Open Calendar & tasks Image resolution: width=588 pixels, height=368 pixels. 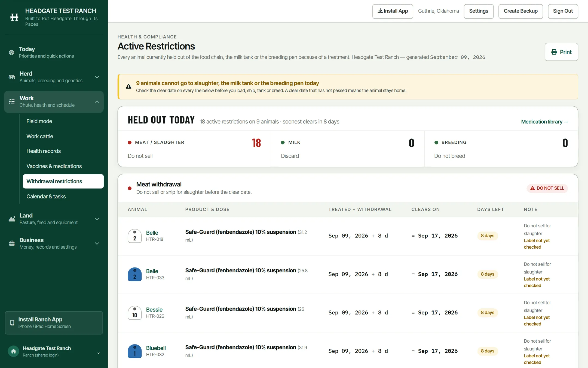(63, 197)
